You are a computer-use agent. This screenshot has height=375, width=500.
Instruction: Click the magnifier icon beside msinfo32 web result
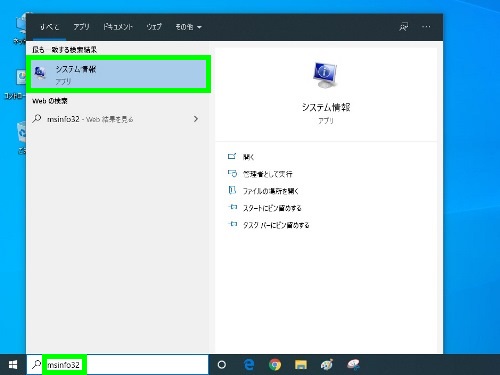pyautogui.click(x=37, y=119)
